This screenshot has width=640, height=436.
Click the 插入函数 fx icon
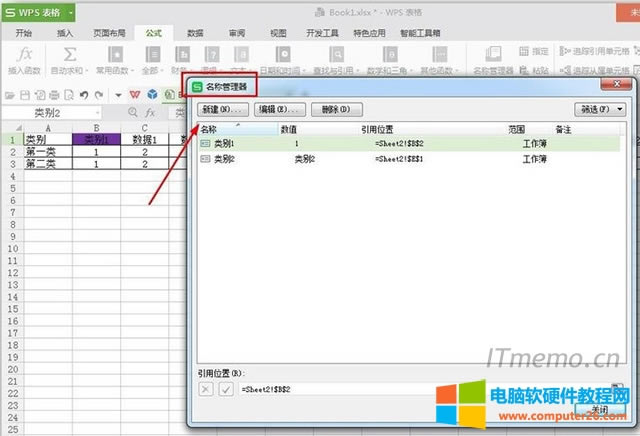coord(25,53)
